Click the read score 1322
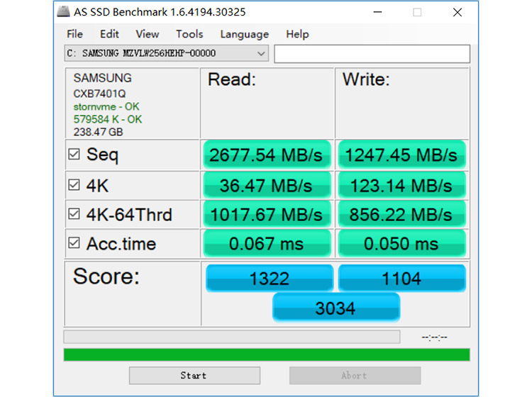Screen dimensions: 532x397 [270, 279]
